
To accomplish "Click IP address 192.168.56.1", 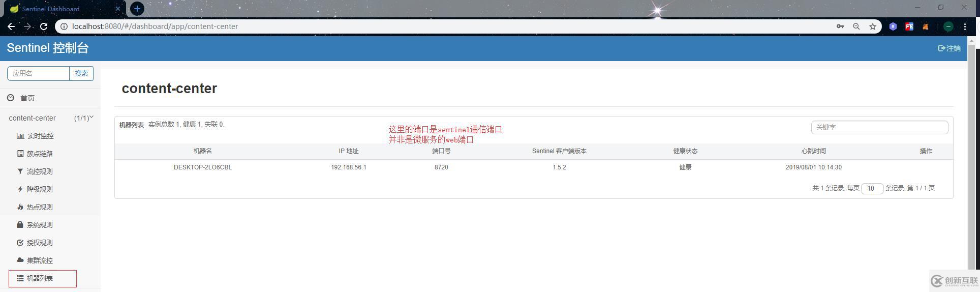I will point(349,167).
